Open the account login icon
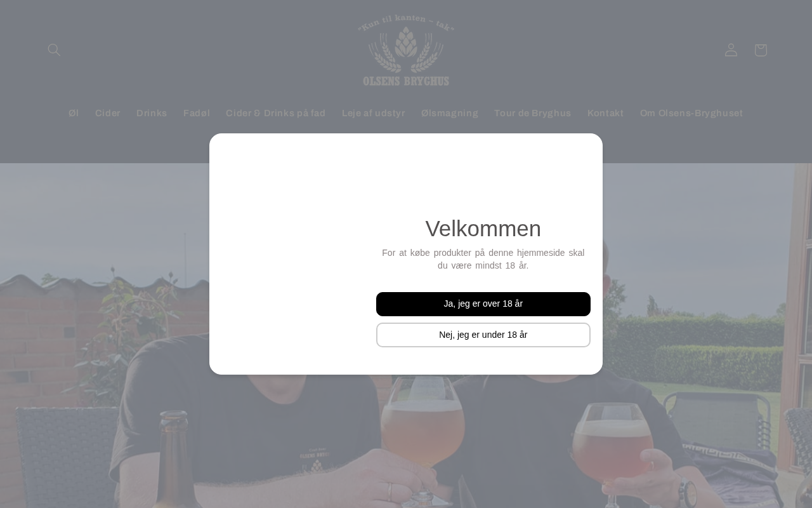Viewport: 812px width, 508px height. click(x=731, y=50)
